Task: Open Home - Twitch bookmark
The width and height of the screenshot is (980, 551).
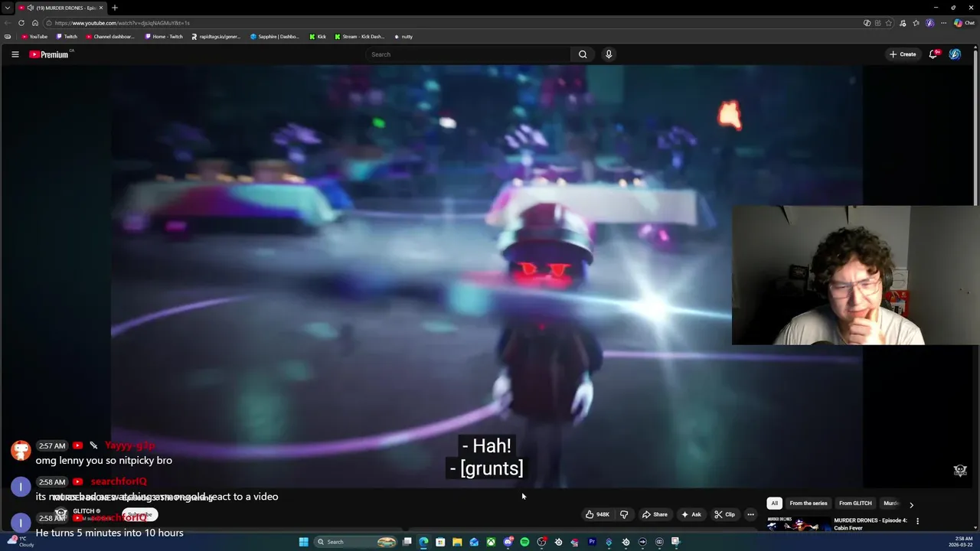Action: pos(164,37)
